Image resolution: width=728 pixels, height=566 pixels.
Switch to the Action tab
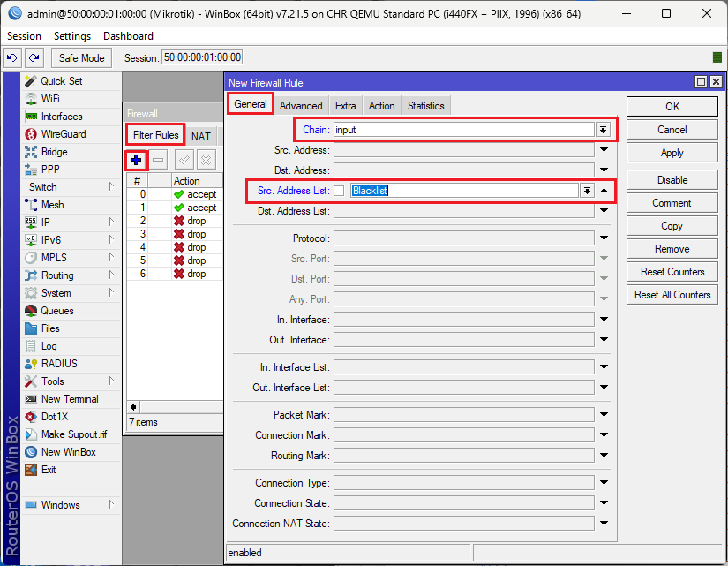[x=381, y=106]
